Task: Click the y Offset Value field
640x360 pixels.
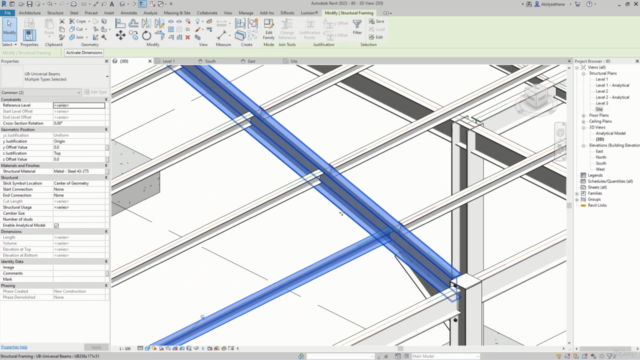Action: point(79,147)
